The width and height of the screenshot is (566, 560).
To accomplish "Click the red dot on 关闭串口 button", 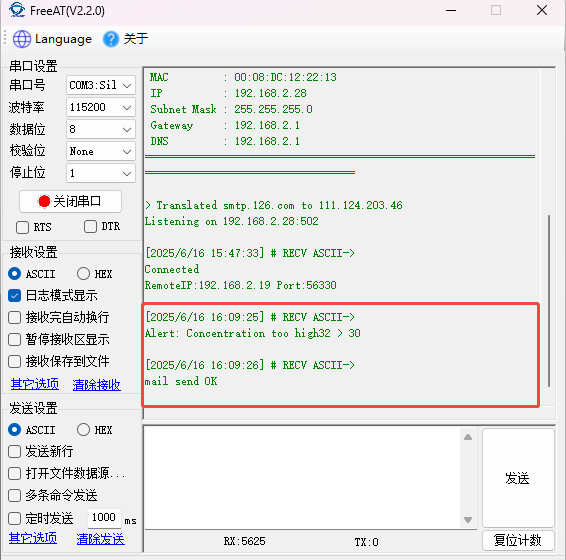I will pos(44,201).
